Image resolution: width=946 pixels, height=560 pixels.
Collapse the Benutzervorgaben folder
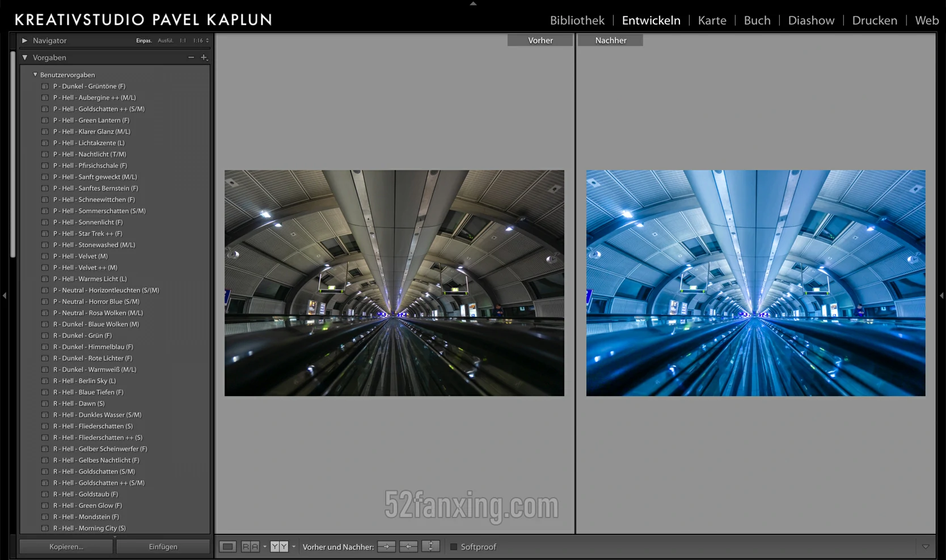[35, 74]
